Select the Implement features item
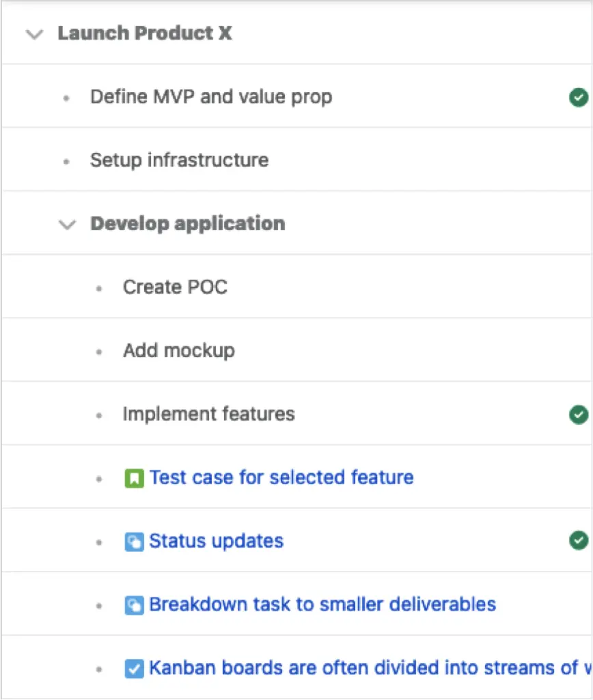This screenshot has height=700, width=593. click(208, 415)
